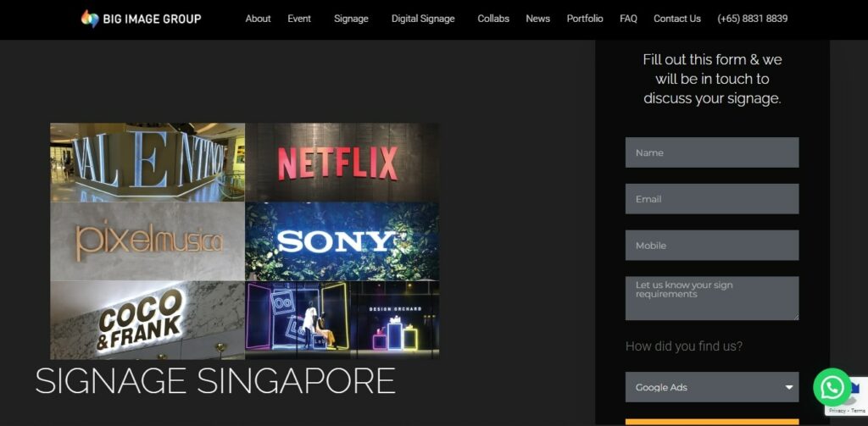Call the (+65) 8831 8839 number link

753,19
